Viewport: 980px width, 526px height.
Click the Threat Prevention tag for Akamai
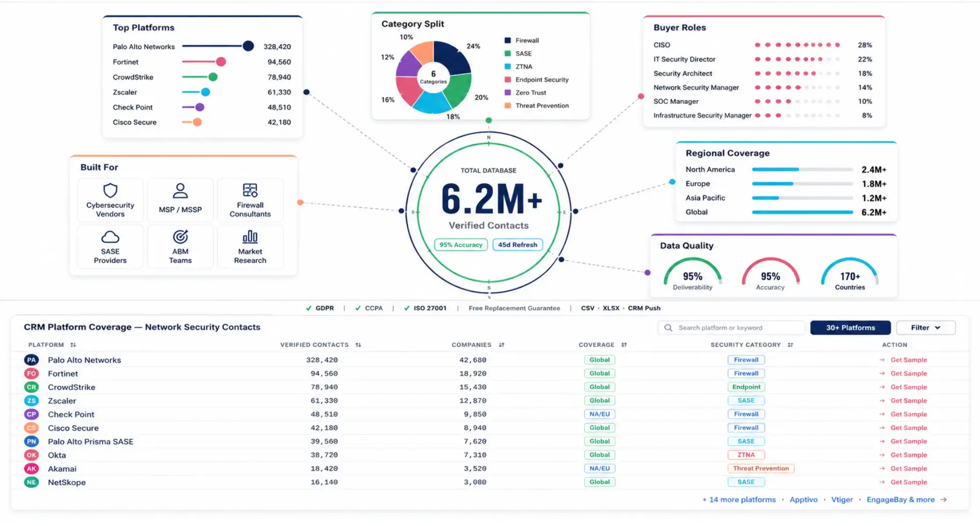click(761, 469)
